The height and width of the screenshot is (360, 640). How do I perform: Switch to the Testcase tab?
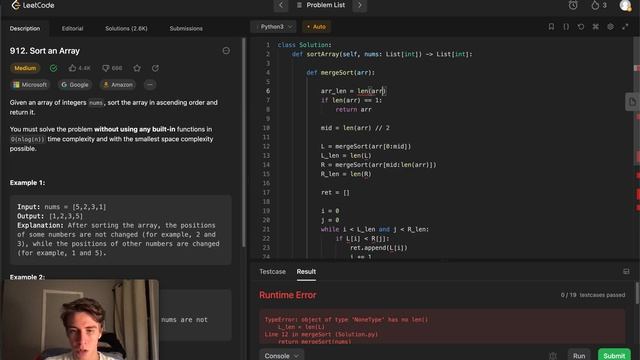click(272, 272)
